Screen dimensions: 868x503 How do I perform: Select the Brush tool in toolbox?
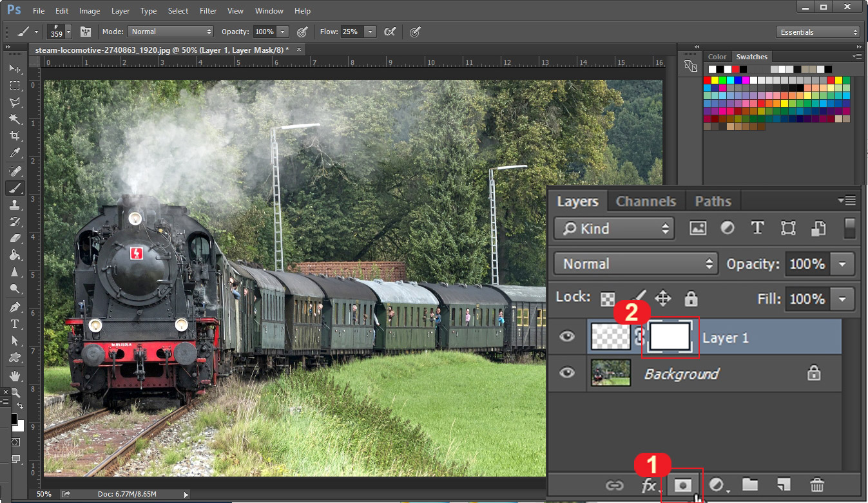click(15, 188)
